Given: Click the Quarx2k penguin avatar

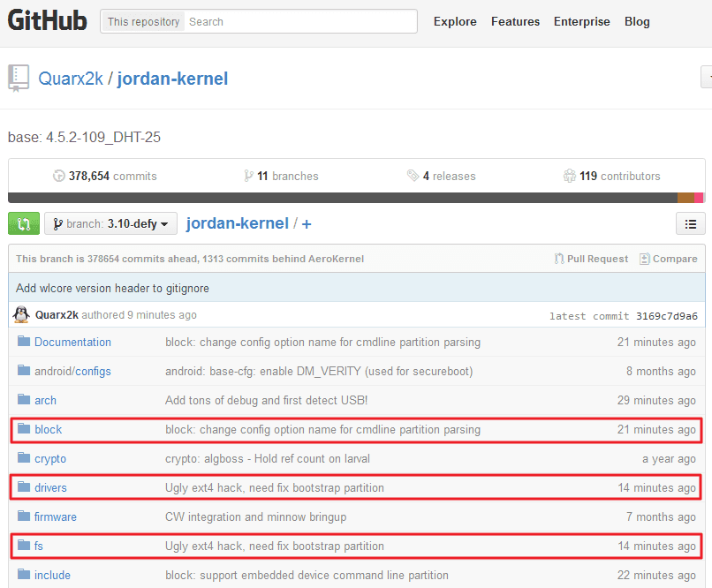Looking at the screenshot, I should pyautogui.click(x=21, y=314).
